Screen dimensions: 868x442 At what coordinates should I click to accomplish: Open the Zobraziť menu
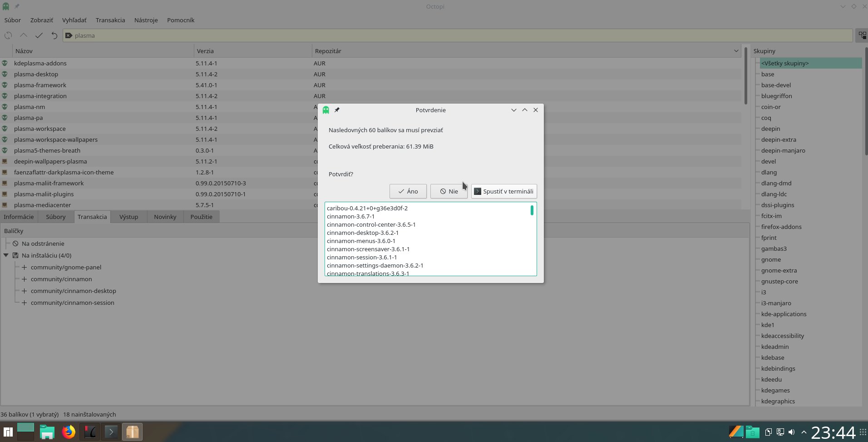click(42, 20)
